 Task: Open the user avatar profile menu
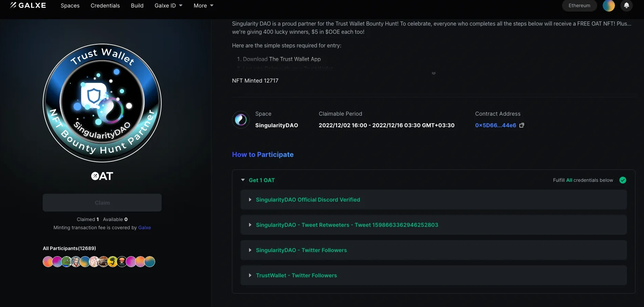(608, 5)
